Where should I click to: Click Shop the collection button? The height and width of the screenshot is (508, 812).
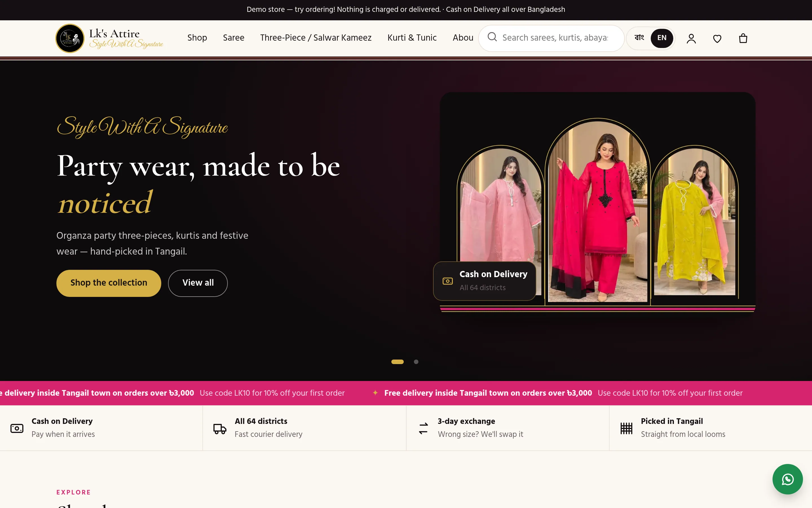pos(109,283)
